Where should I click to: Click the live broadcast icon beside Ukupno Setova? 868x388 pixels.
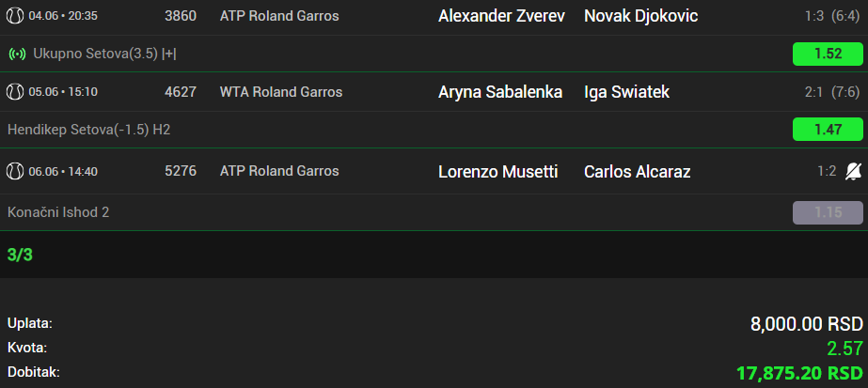pyautogui.click(x=17, y=54)
